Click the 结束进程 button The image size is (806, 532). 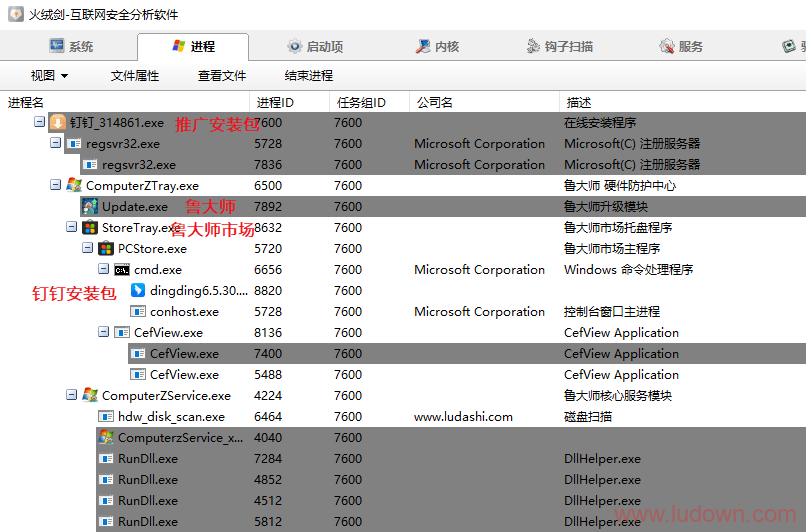coord(309,76)
